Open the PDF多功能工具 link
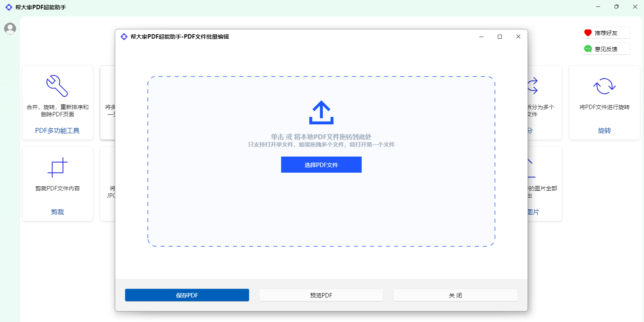 (57, 130)
